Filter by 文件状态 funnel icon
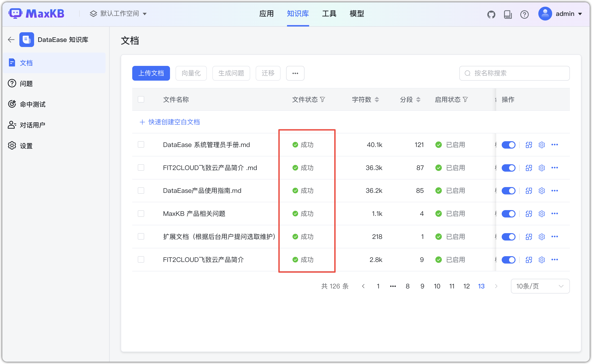The image size is (592, 364). 322,100
